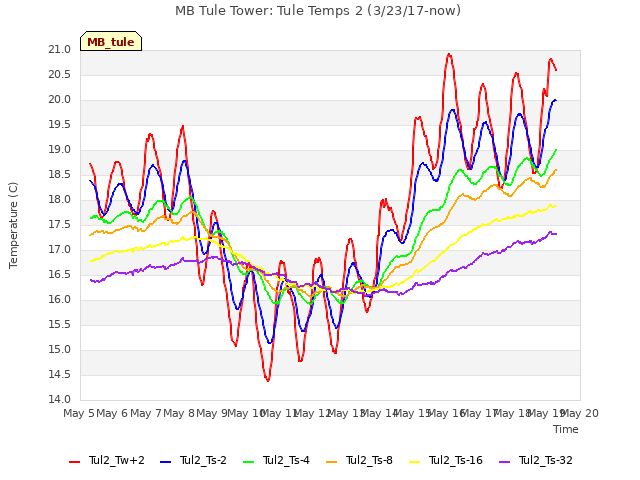
Task: Select the red Tul2_Tw+2 legend swatch
Action: [74, 461]
